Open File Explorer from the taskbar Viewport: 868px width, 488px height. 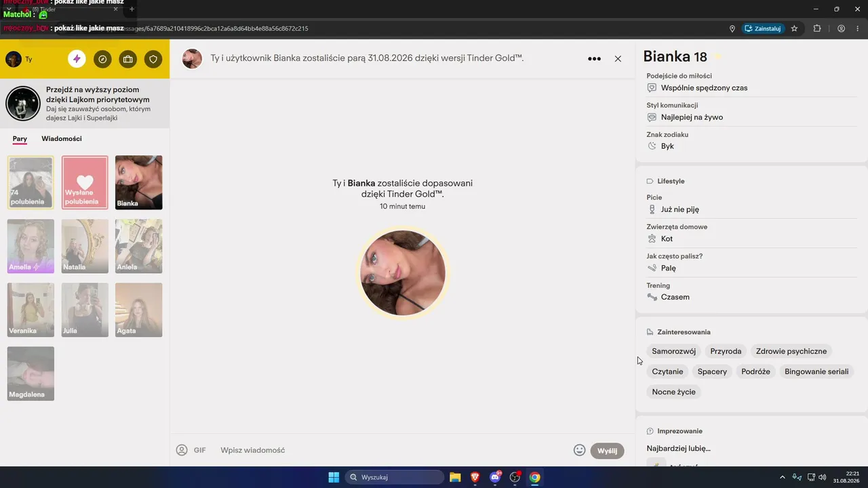[455, 477]
